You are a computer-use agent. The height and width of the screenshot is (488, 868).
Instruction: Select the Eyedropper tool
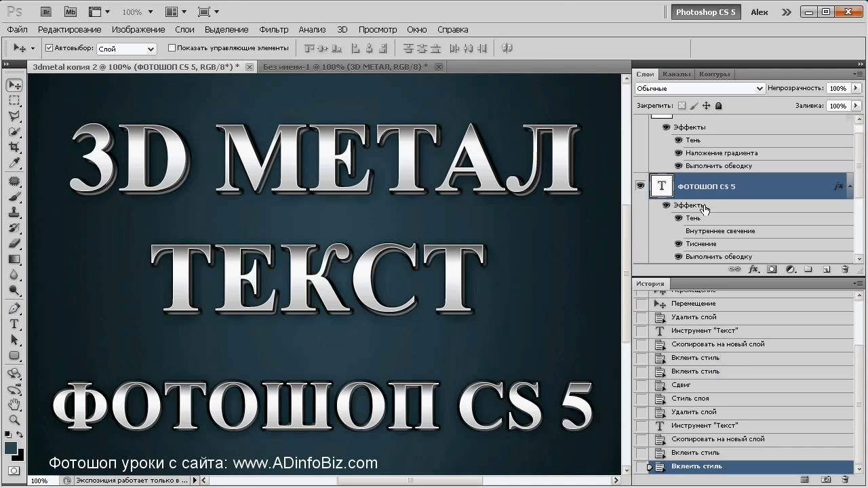pos(14,163)
